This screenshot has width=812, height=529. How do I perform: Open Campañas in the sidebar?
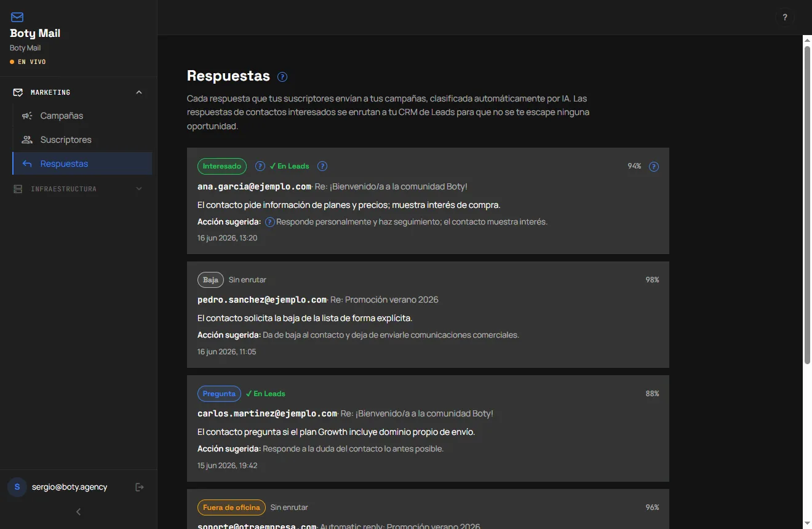coord(82,116)
